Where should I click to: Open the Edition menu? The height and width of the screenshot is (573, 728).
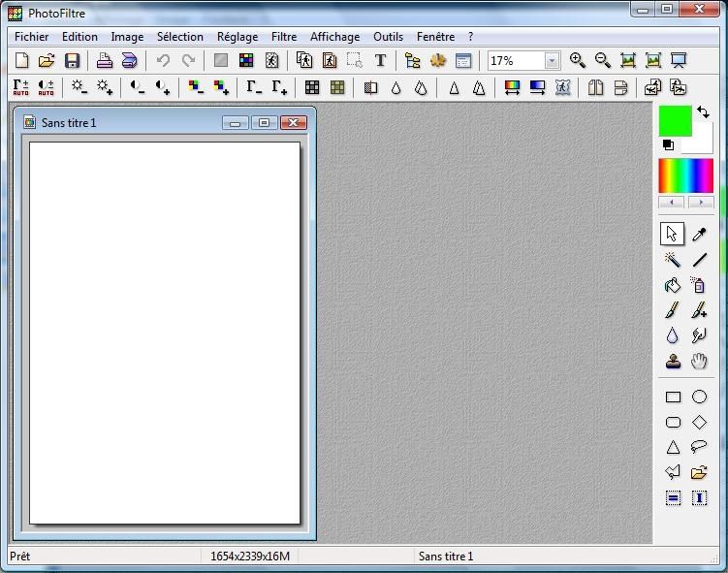[x=79, y=37]
